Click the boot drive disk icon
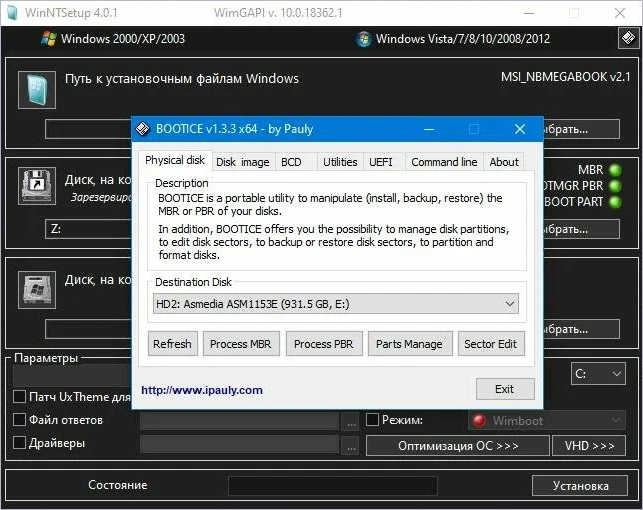The width and height of the screenshot is (643, 510). click(x=37, y=186)
